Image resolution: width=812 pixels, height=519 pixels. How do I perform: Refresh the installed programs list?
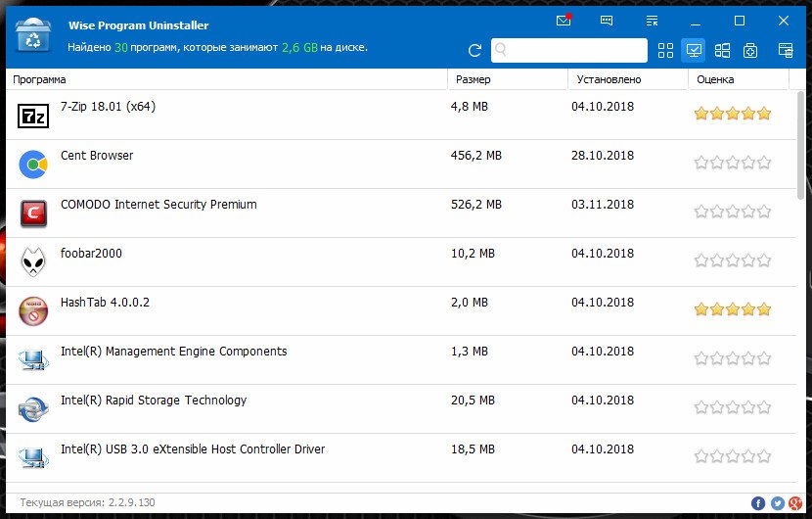pos(474,50)
